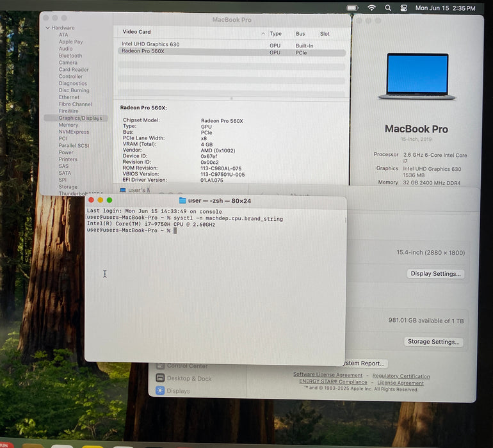Image resolution: width=493 pixels, height=448 pixels.
Task: Select Controller in the sidebar
Action: (x=70, y=76)
